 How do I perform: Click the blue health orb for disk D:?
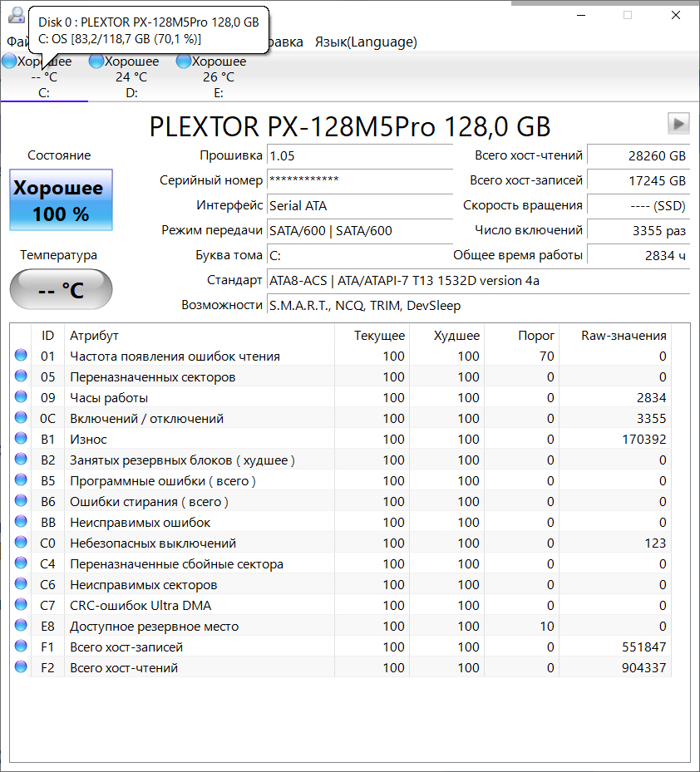pos(96,61)
